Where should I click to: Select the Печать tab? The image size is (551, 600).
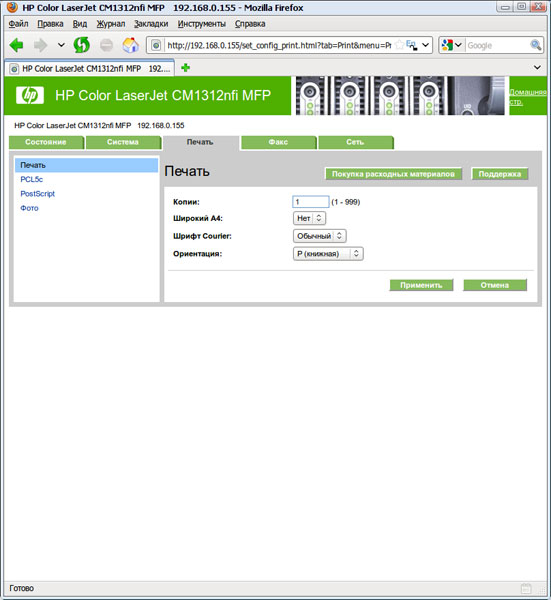200,142
